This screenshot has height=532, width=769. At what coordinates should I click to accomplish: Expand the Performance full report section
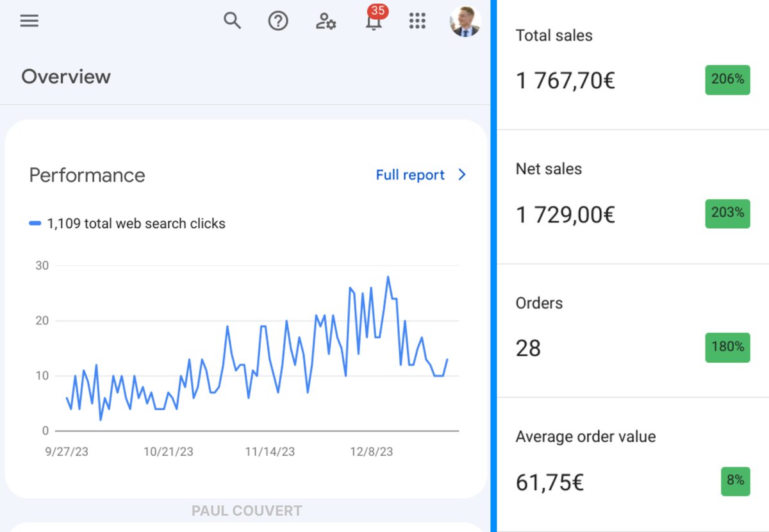tap(409, 174)
